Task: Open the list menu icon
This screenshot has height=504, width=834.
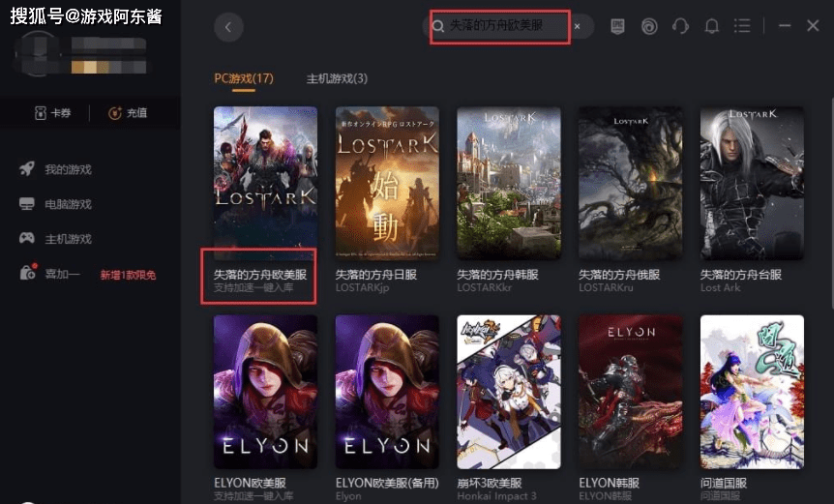Action: pos(742,26)
